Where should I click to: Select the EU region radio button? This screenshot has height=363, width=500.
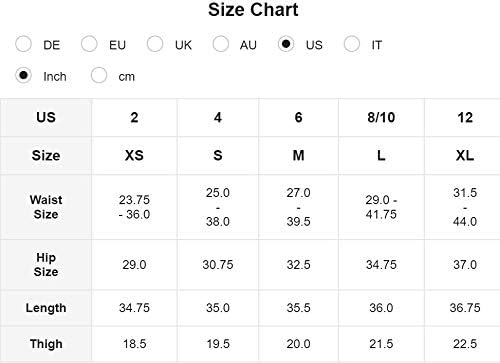(89, 44)
